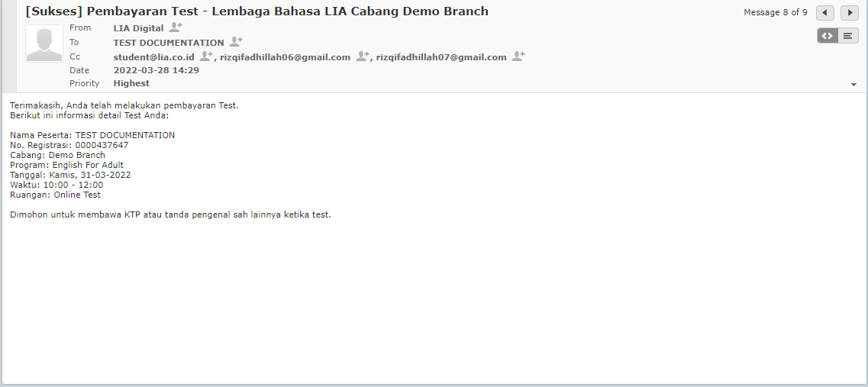This screenshot has height=387, width=868.
Task: Open the student@lia.co.id Cc address
Action: pos(153,57)
